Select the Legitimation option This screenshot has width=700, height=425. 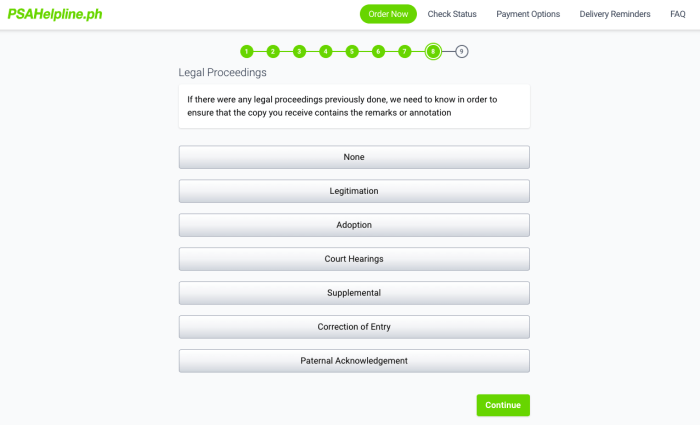(354, 191)
